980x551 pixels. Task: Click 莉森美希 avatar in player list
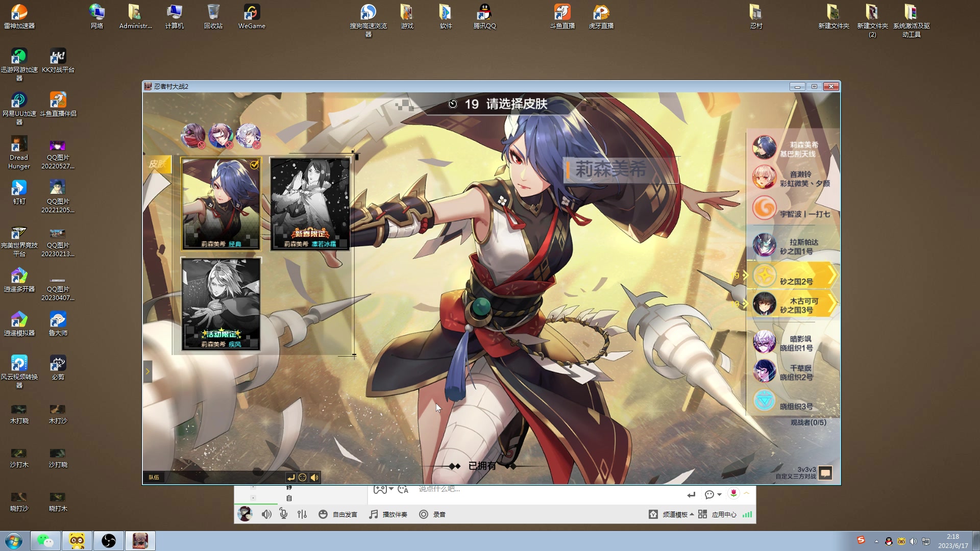point(764,148)
